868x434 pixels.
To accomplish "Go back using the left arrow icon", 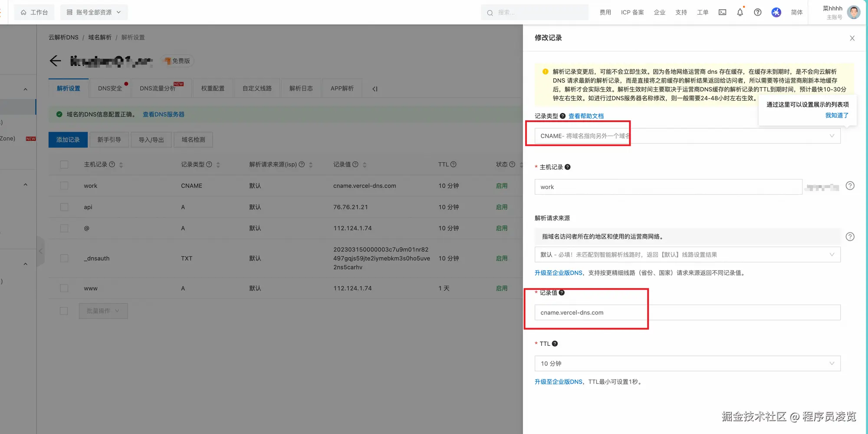I will coord(55,61).
